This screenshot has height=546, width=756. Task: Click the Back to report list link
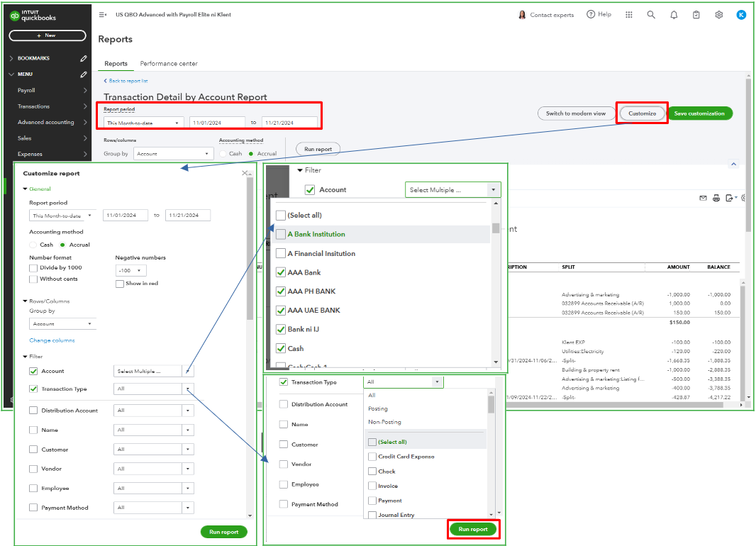(x=128, y=82)
